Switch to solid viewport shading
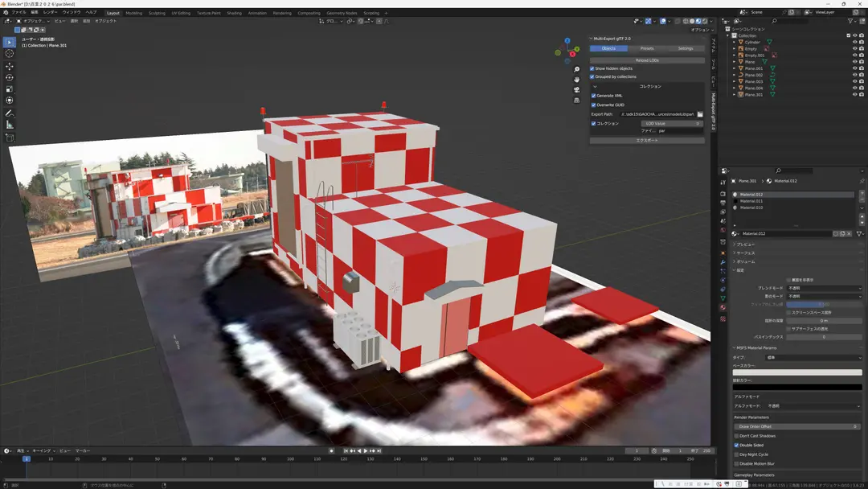868x489 pixels. (x=692, y=21)
